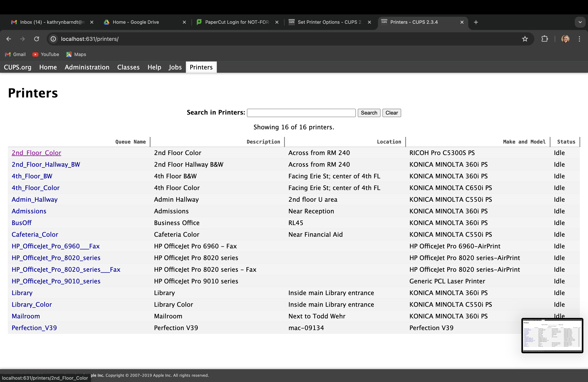The height and width of the screenshot is (382, 588).
Task: Switch to the PaperCut Login tab
Action: pos(237,22)
